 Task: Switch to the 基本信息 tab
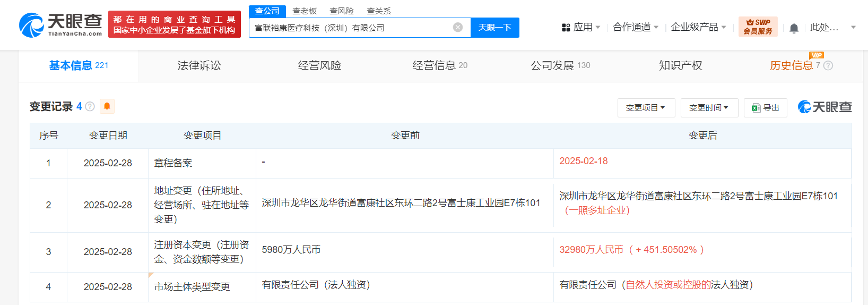79,65
